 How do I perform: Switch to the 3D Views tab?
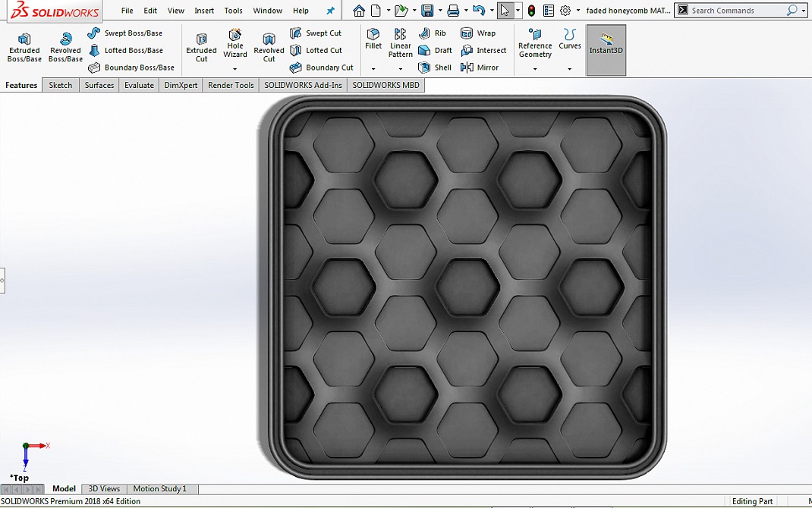[x=104, y=488]
